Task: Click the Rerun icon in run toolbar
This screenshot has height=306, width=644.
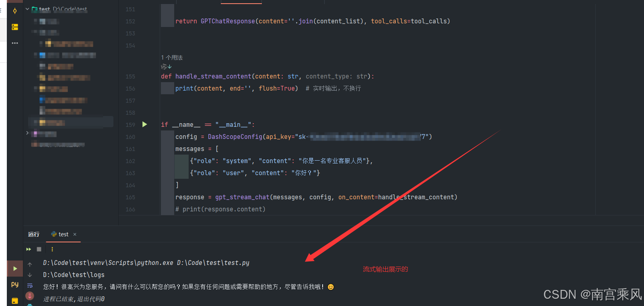Action: [x=29, y=249]
